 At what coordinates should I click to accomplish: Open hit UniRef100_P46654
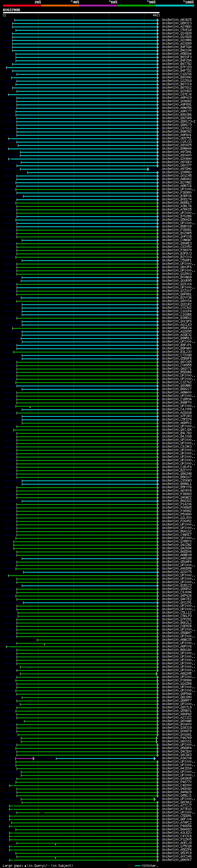coord(177,826)
